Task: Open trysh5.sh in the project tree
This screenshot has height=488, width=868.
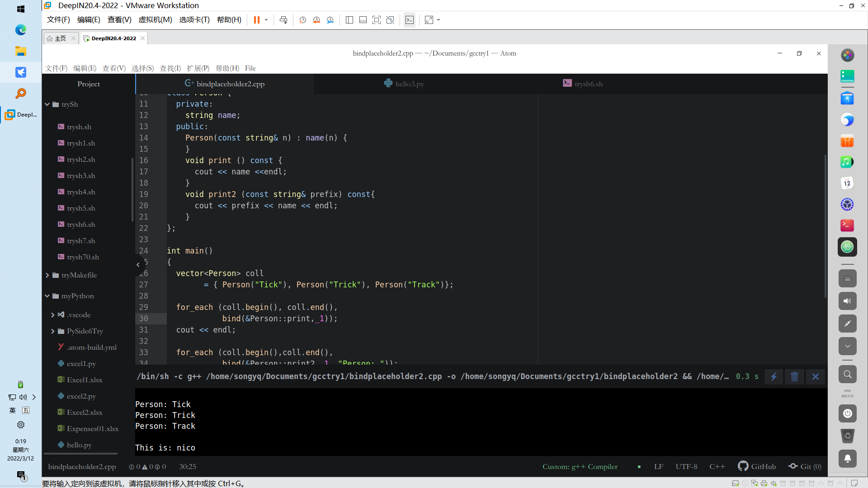Action: 81,208
